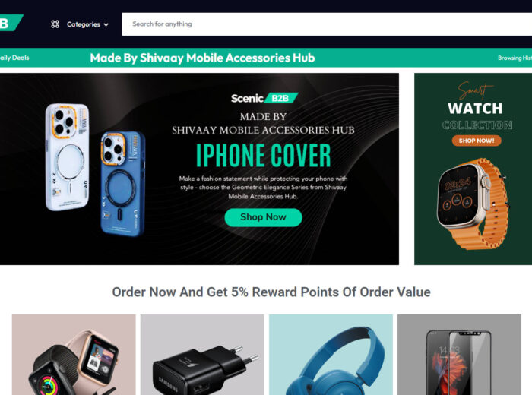Click the Scenic B2B logo in banner
532x395 pixels.
point(264,98)
